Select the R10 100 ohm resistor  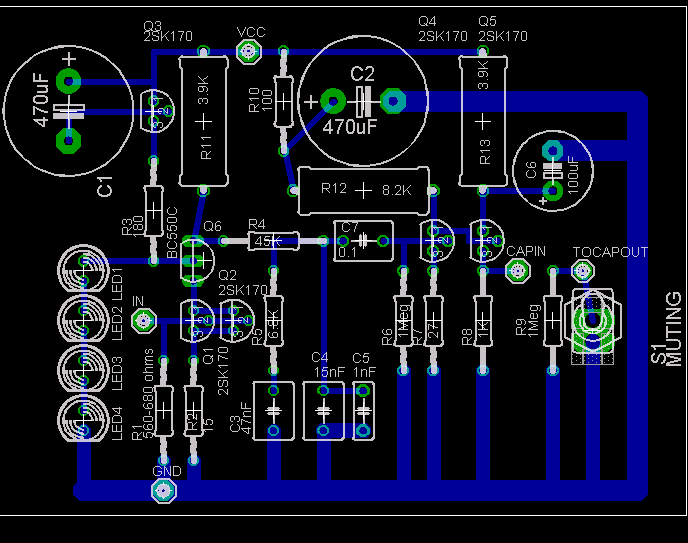click(283, 102)
